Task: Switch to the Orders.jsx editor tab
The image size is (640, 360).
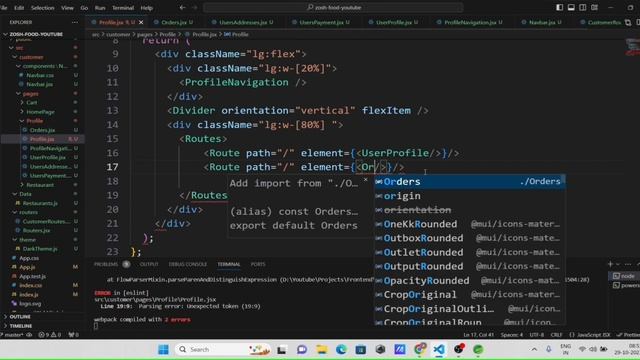Action: 173,22
